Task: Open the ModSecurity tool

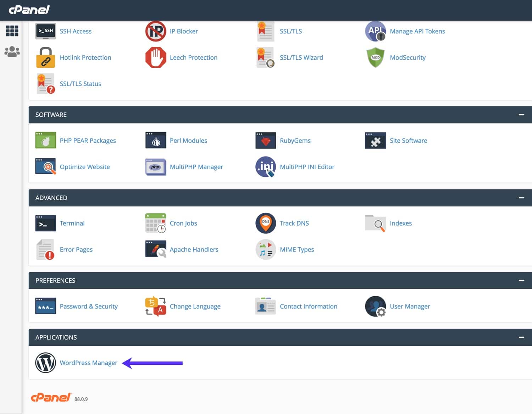Action: 408,57
